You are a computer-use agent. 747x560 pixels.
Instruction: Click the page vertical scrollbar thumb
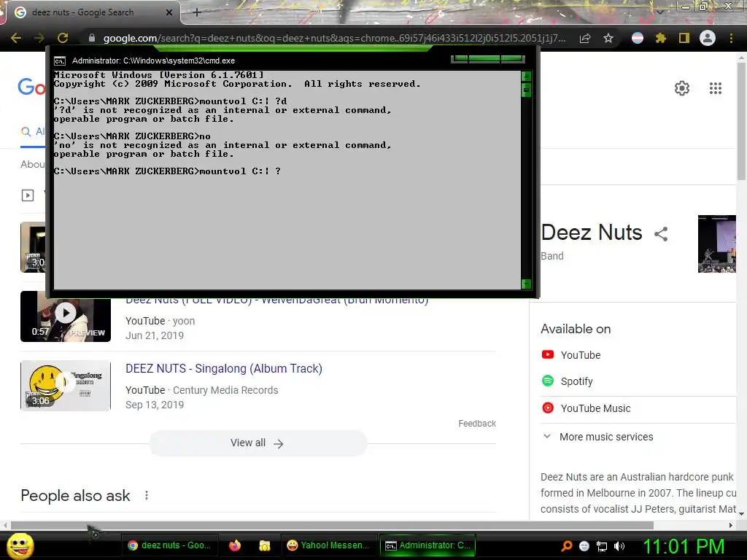[x=741, y=120]
